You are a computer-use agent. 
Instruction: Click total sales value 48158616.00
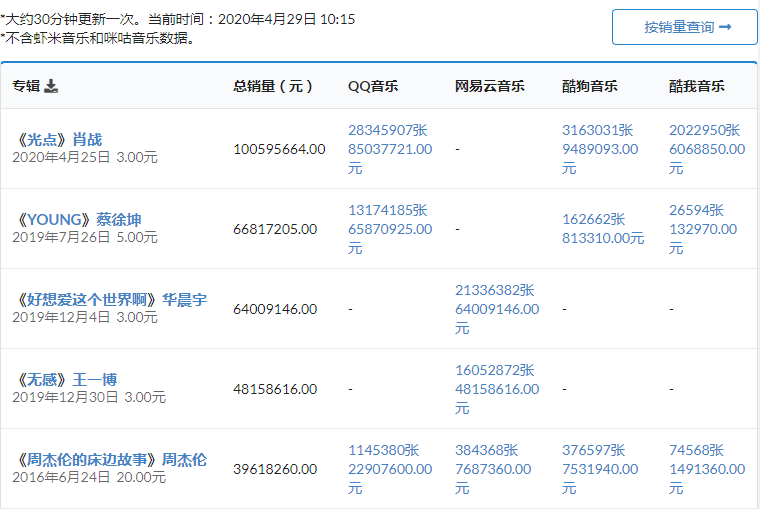tap(275, 389)
